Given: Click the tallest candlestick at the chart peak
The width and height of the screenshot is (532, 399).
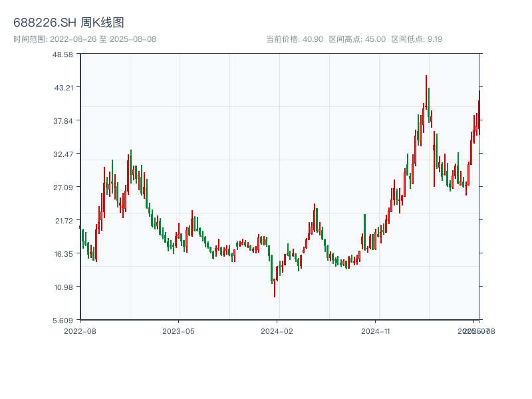Looking at the screenshot, I should 426,93.
